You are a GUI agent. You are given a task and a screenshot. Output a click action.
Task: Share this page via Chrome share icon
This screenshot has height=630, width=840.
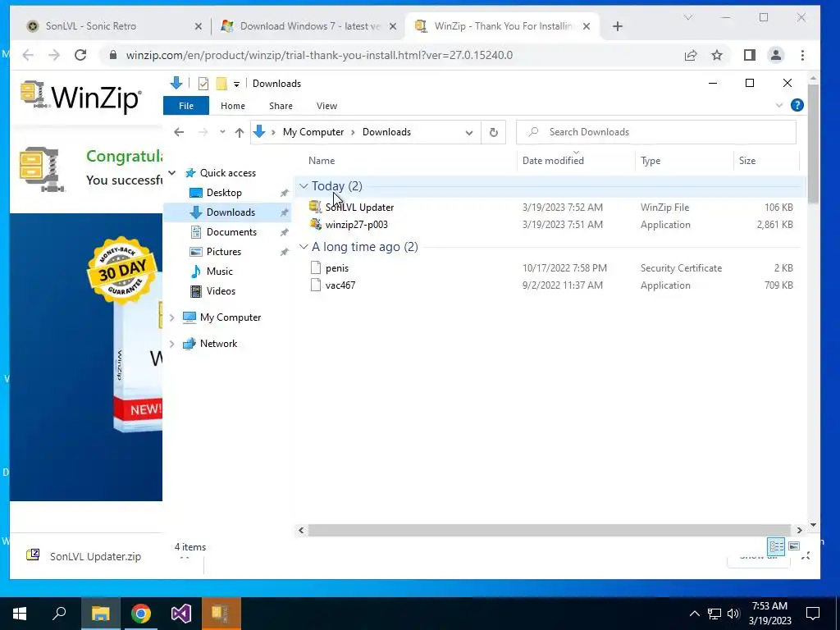691,55
